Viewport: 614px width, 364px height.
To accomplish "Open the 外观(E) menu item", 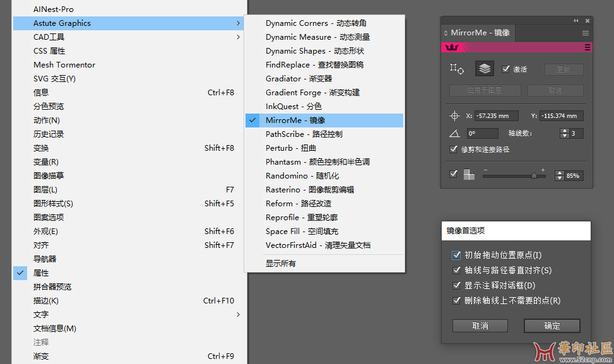I will coord(130,232).
